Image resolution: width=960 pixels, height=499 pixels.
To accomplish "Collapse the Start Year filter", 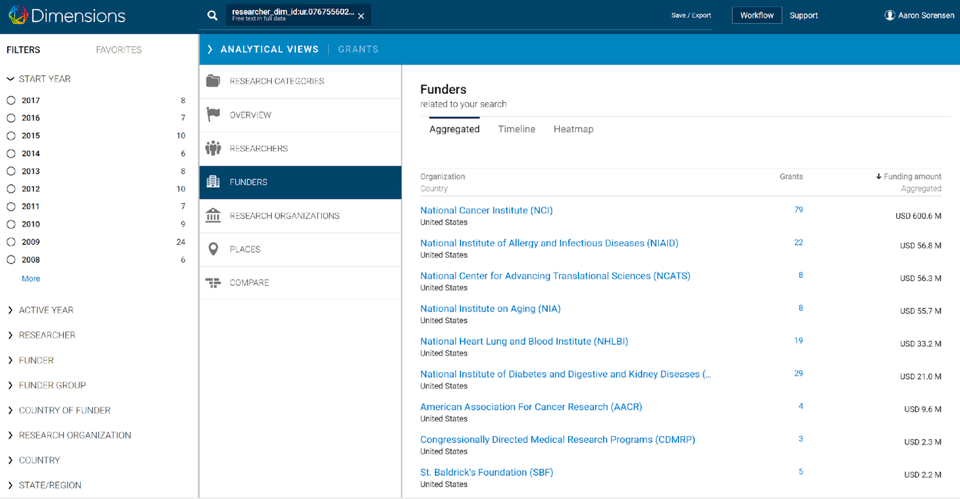I will coord(44,78).
